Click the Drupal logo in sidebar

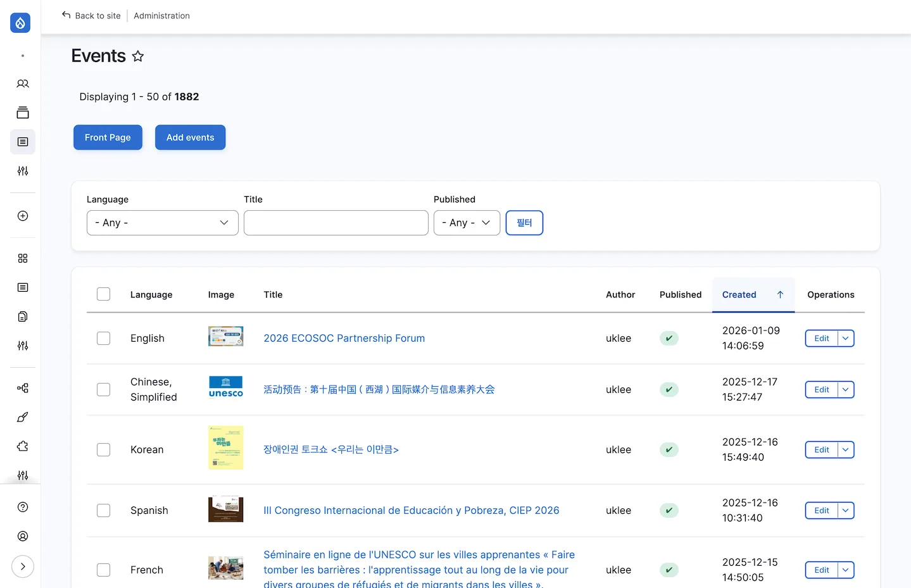[20, 23]
